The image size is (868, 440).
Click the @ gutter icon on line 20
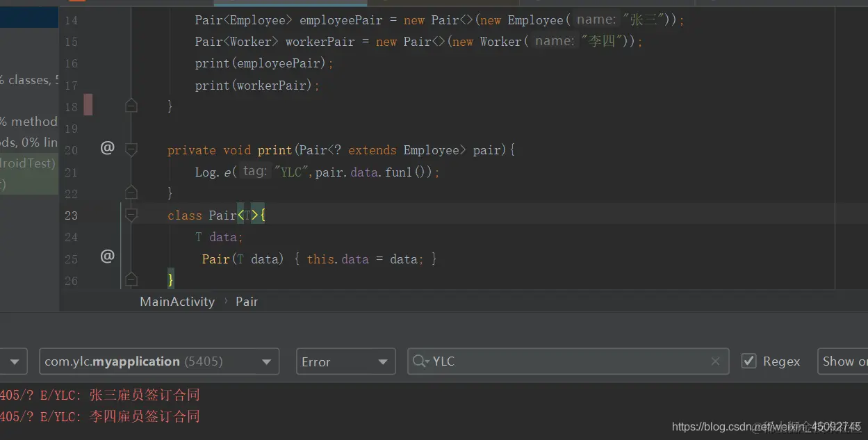coord(107,148)
